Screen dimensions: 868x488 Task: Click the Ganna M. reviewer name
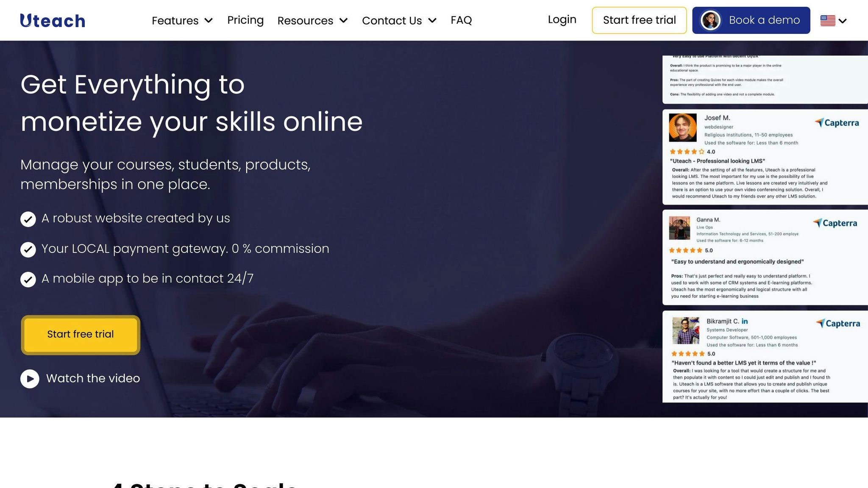[708, 220]
